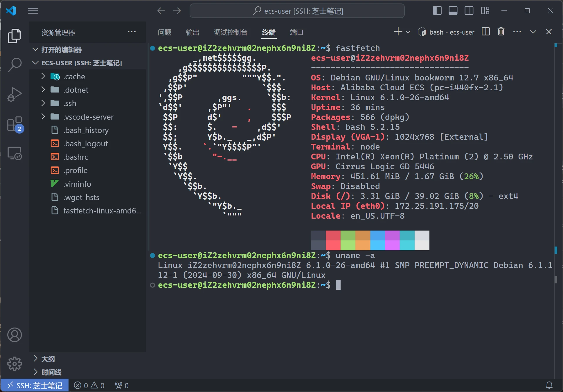The image size is (563, 392).
Task: Open the Run and Debug view
Action: click(15, 94)
